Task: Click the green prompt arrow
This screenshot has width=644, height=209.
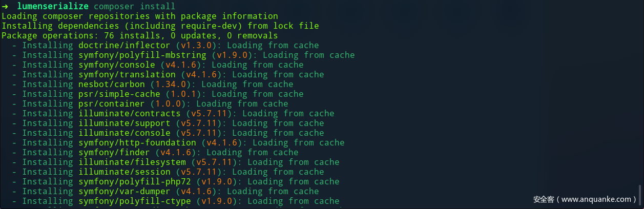Action: (x=5, y=7)
